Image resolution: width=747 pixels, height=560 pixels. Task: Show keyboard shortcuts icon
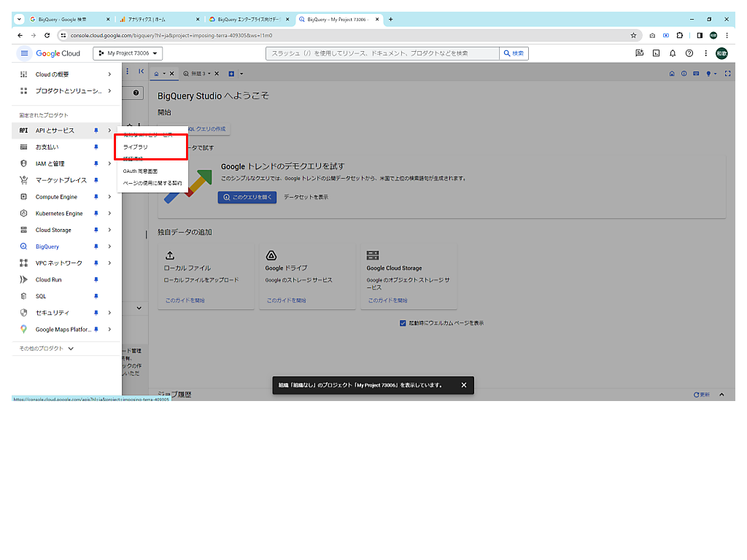(x=696, y=74)
